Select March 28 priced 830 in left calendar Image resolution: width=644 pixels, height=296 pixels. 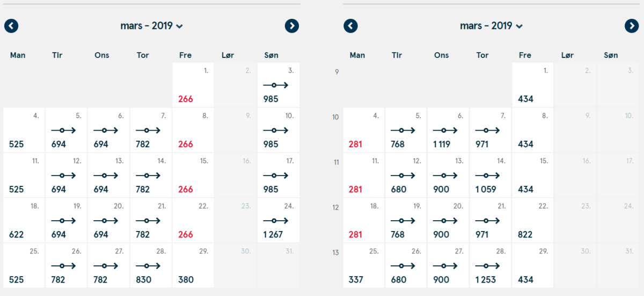151,266
